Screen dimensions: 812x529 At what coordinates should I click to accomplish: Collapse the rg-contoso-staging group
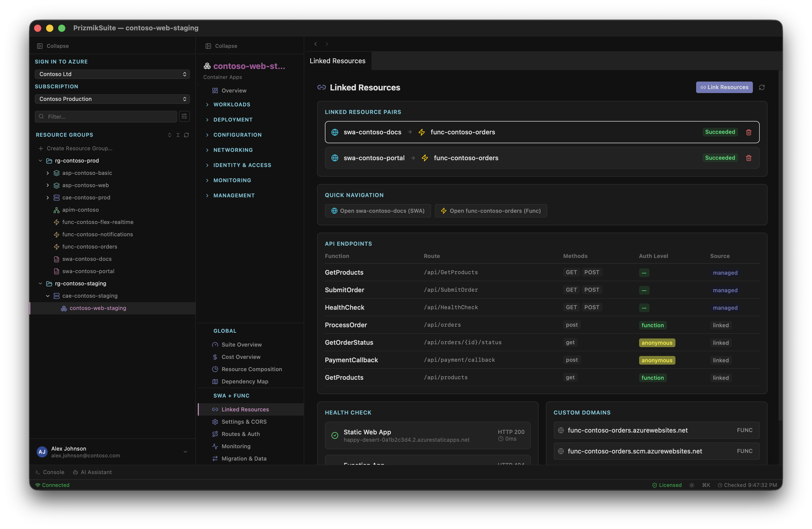[x=40, y=284]
